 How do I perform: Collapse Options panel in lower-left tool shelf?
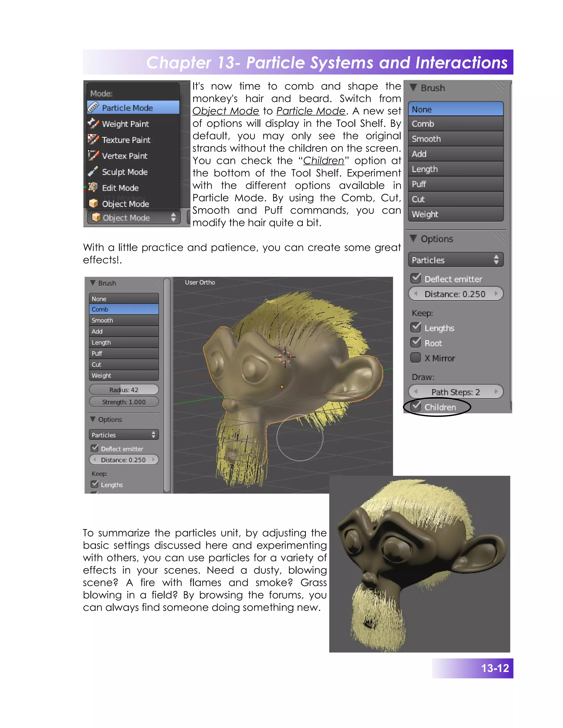click(93, 419)
